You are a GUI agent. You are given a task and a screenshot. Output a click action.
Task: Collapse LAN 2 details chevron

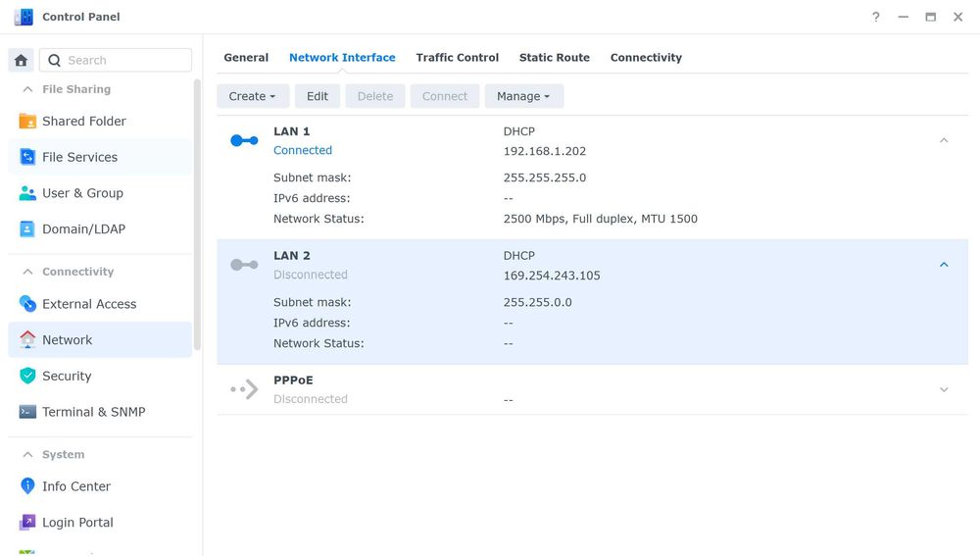tap(944, 265)
